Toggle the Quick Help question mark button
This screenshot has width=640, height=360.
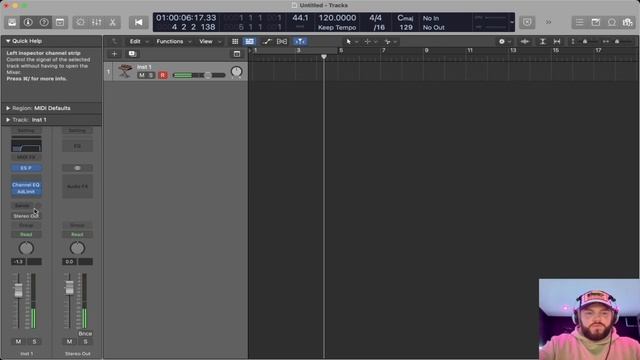[44, 22]
